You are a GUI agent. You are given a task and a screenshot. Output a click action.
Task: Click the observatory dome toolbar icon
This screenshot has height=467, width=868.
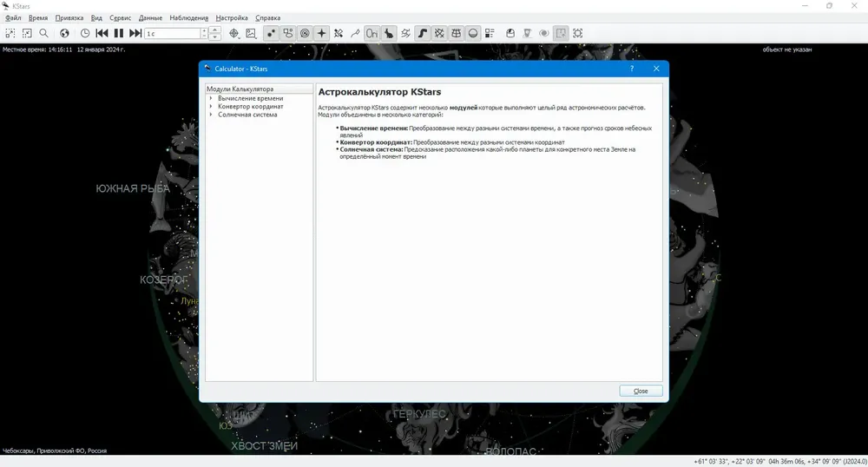pyautogui.click(x=510, y=33)
